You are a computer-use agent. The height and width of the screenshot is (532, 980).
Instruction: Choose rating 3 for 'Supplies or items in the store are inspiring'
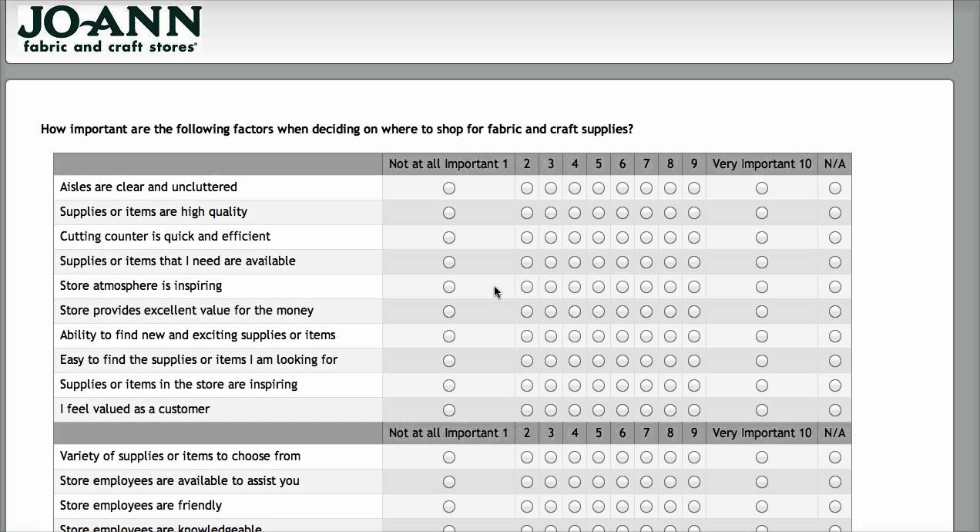[x=551, y=386]
